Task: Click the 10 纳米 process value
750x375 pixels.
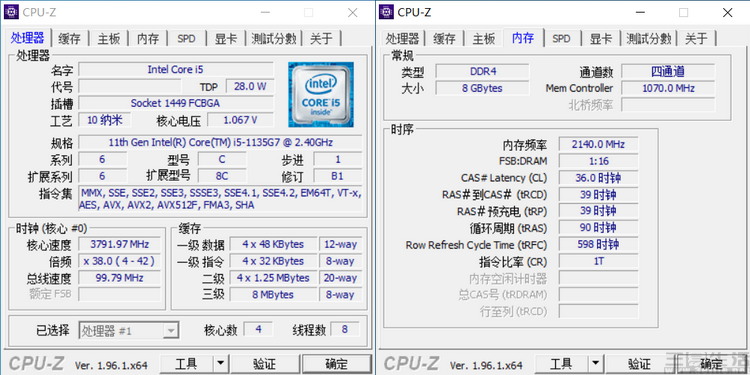Action: (x=104, y=120)
